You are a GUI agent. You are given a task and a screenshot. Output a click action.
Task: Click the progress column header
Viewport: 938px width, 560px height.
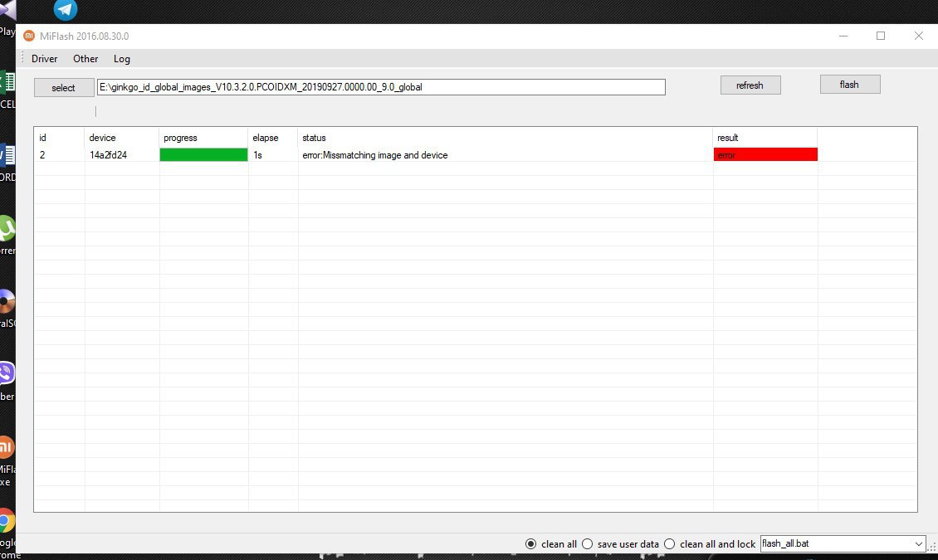point(203,138)
